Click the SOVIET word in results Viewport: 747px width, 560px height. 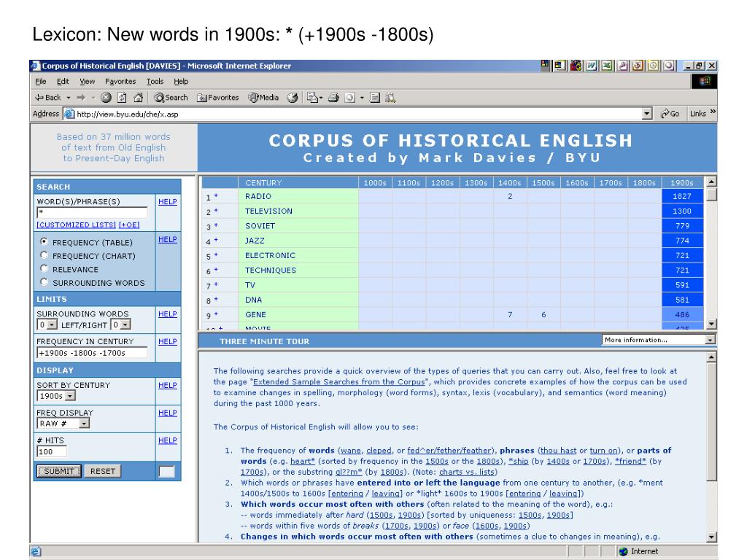(x=260, y=226)
